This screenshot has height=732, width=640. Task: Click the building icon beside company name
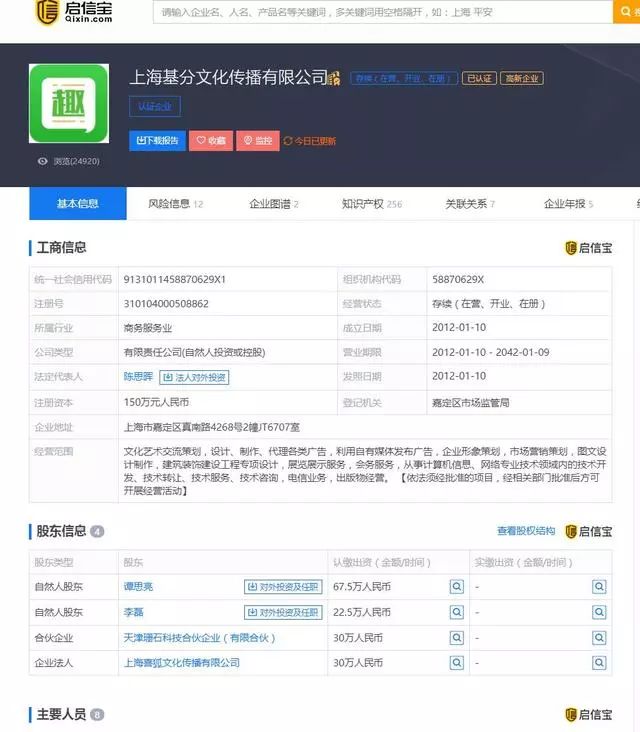tap(334, 78)
